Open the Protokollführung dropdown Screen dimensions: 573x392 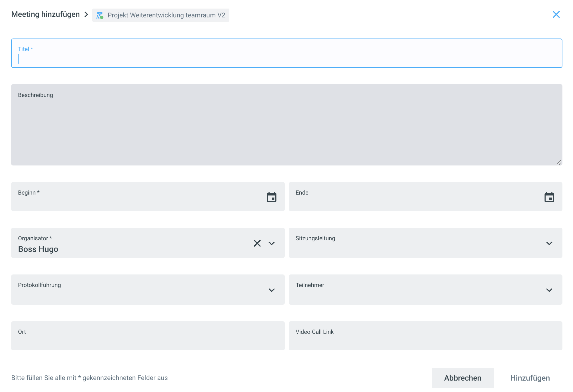tap(272, 290)
